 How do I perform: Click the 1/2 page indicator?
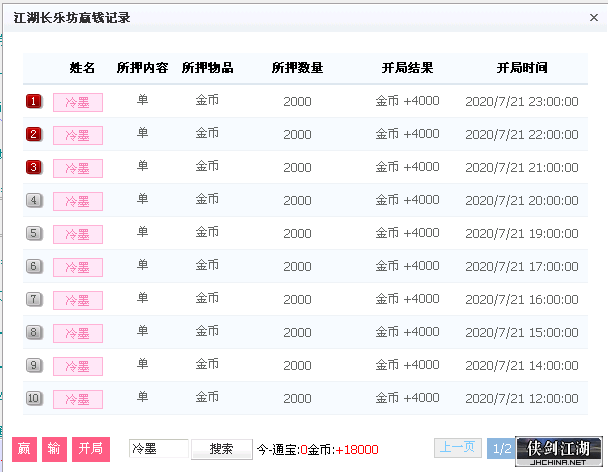click(x=501, y=449)
